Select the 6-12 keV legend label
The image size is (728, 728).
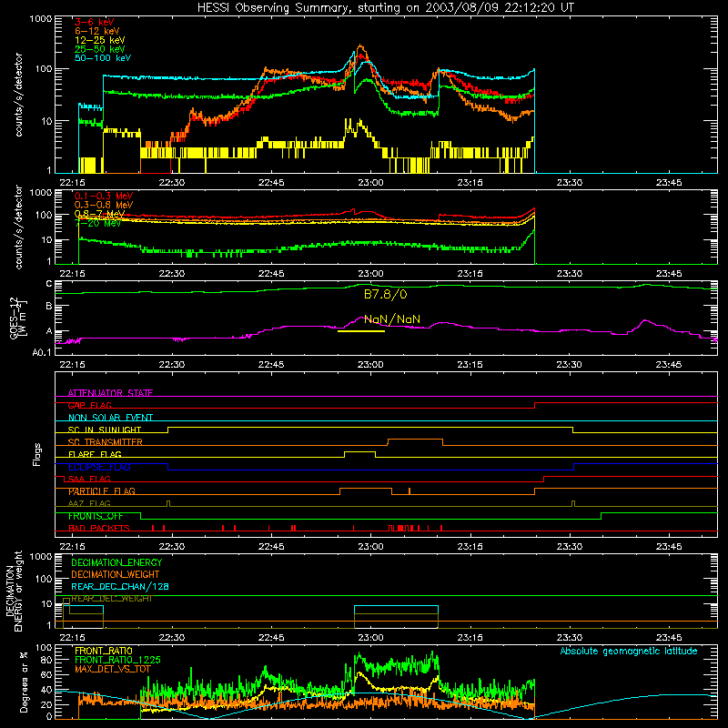[97, 31]
